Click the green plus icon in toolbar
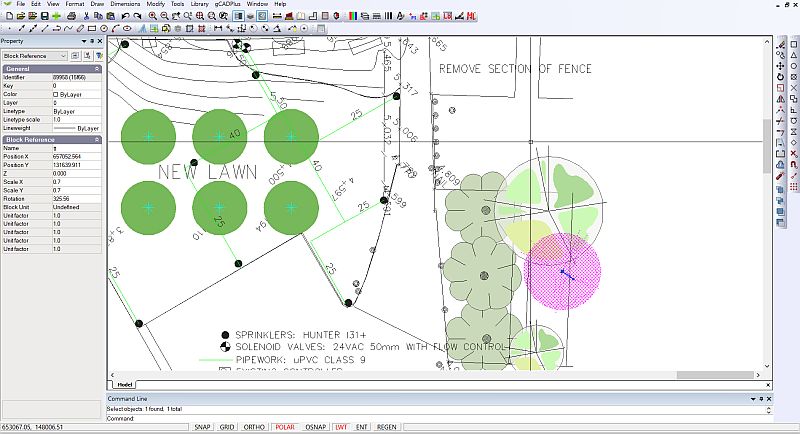The height and width of the screenshot is (434, 800). click(57, 16)
